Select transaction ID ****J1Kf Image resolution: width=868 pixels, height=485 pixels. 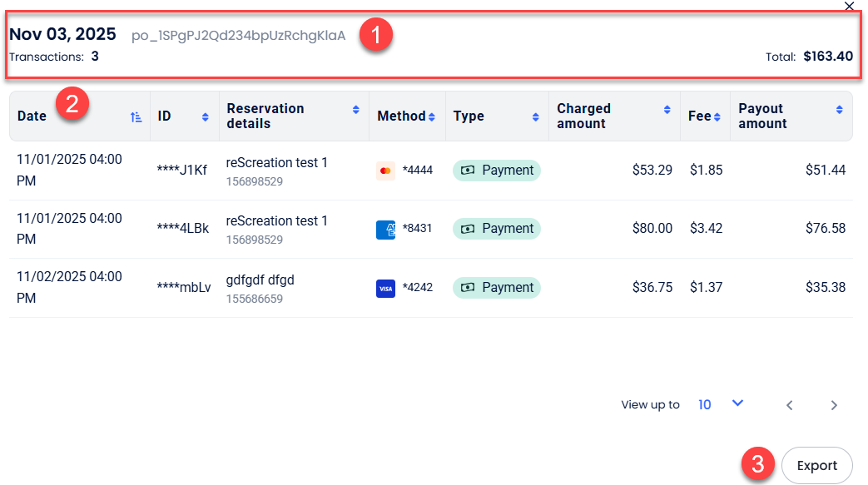click(183, 171)
